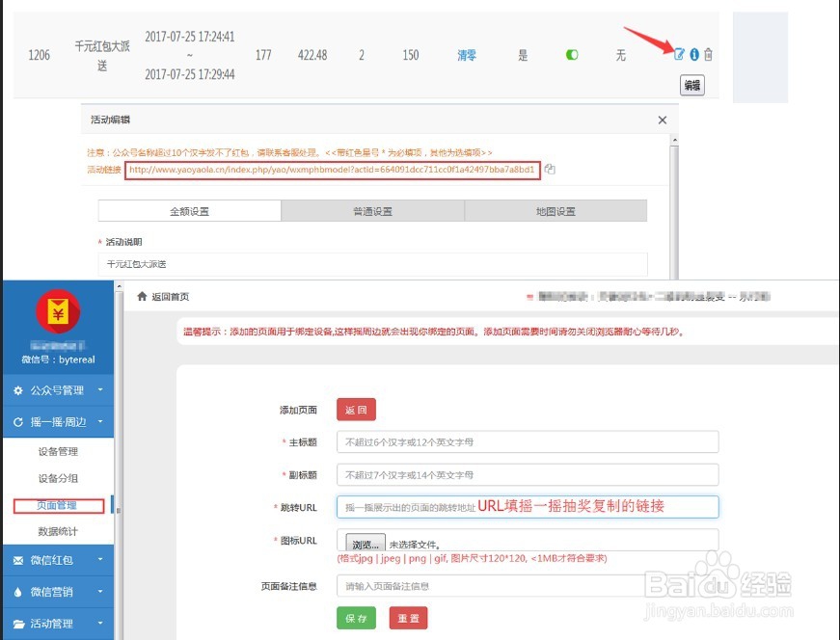The width and height of the screenshot is (840, 640).
Task: Click the edit pencil icon for activity 1206
Action: point(679,53)
